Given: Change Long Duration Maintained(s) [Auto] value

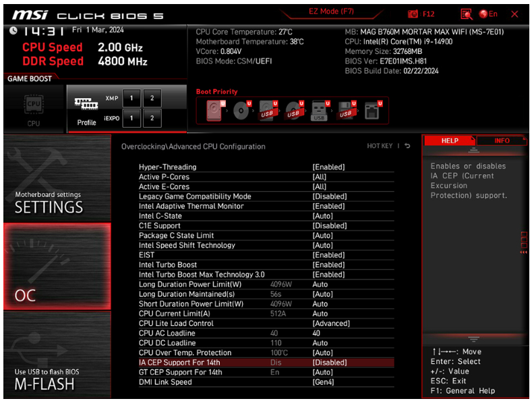Looking at the screenshot, I should 322,294.
